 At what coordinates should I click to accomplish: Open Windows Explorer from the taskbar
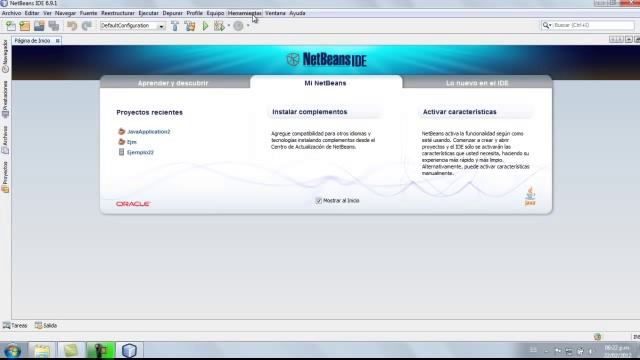(x=42, y=351)
